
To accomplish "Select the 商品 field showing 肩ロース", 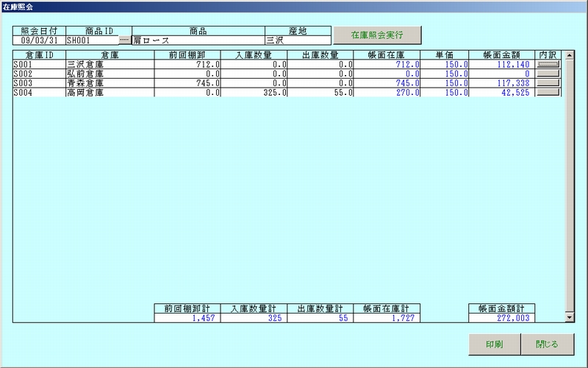I will tap(197, 40).
